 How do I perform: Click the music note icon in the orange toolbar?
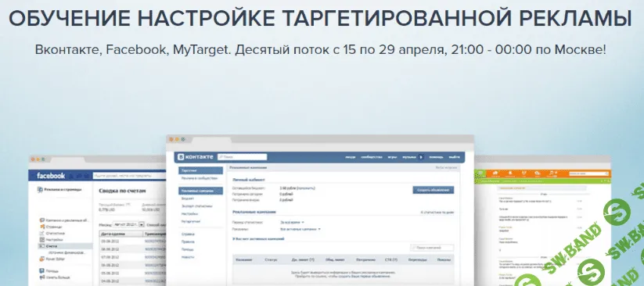click(x=551, y=173)
